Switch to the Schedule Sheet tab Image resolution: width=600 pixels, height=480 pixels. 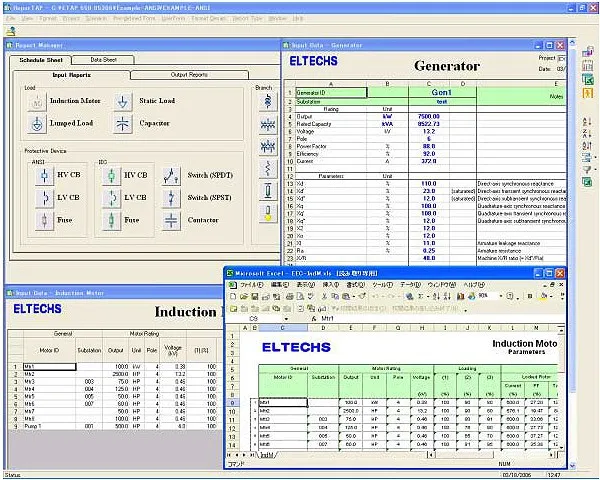(41, 60)
